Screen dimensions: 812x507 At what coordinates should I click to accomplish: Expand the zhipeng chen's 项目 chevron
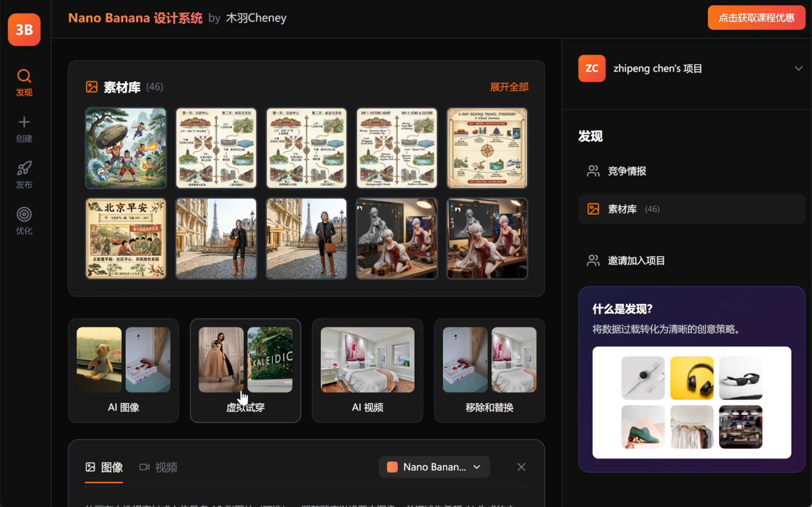pos(798,68)
